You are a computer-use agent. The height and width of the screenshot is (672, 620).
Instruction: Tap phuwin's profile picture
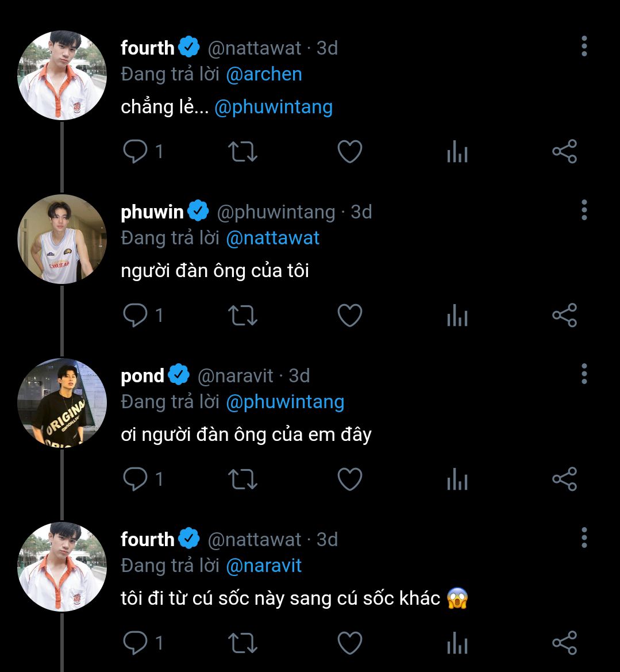point(62,239)
